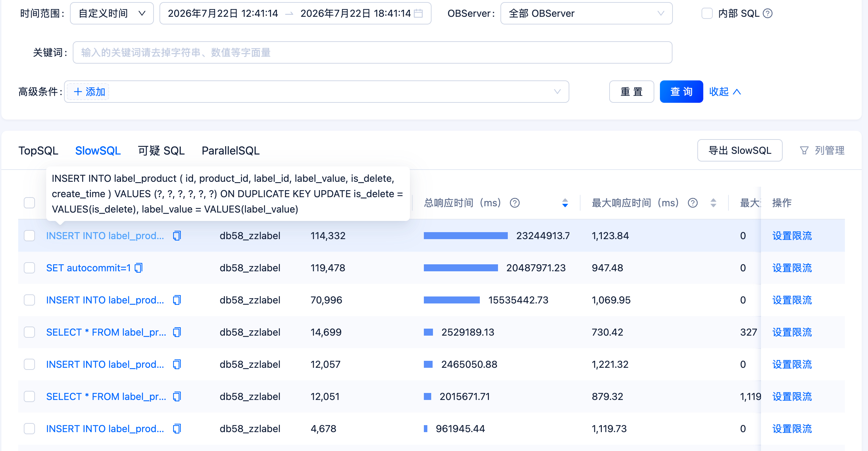This screenshot has width=868, height=451.
Task: Click the 列管理 filter icon
Action: click(x=804, y=150)
